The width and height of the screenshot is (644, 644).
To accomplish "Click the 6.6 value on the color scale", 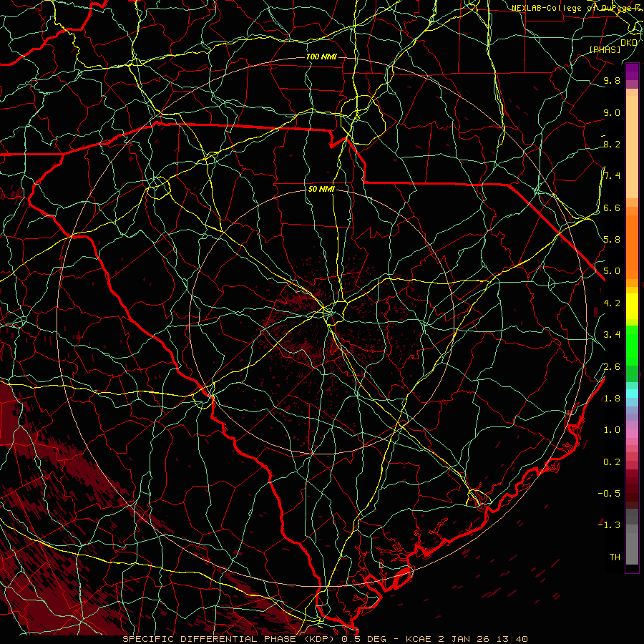I will pyautogui.click(x=612, y=208).
